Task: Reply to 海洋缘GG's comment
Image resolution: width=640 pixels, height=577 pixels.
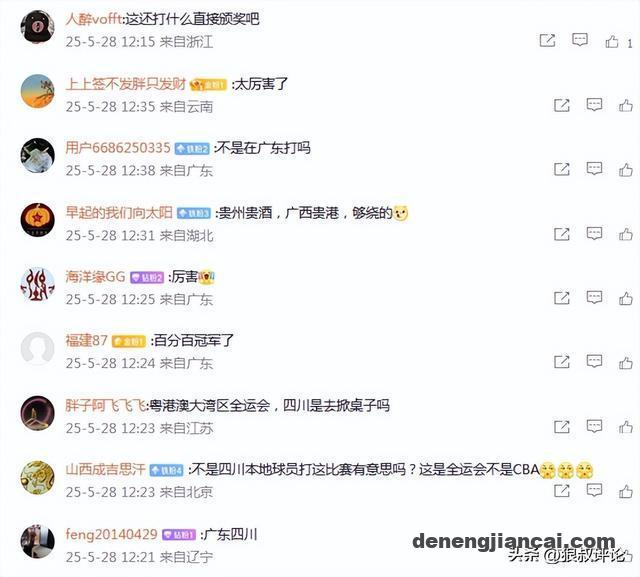Action: click(x=594, y=297)
